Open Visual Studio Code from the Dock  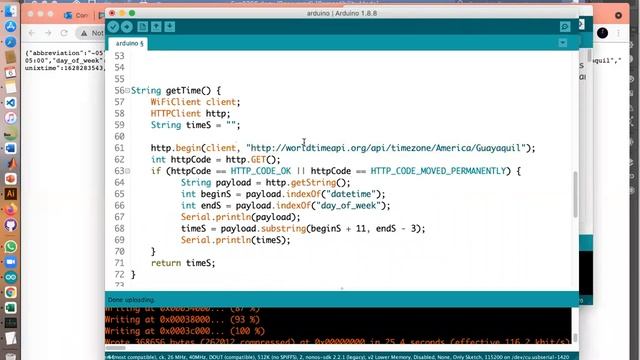coord(11,103)
